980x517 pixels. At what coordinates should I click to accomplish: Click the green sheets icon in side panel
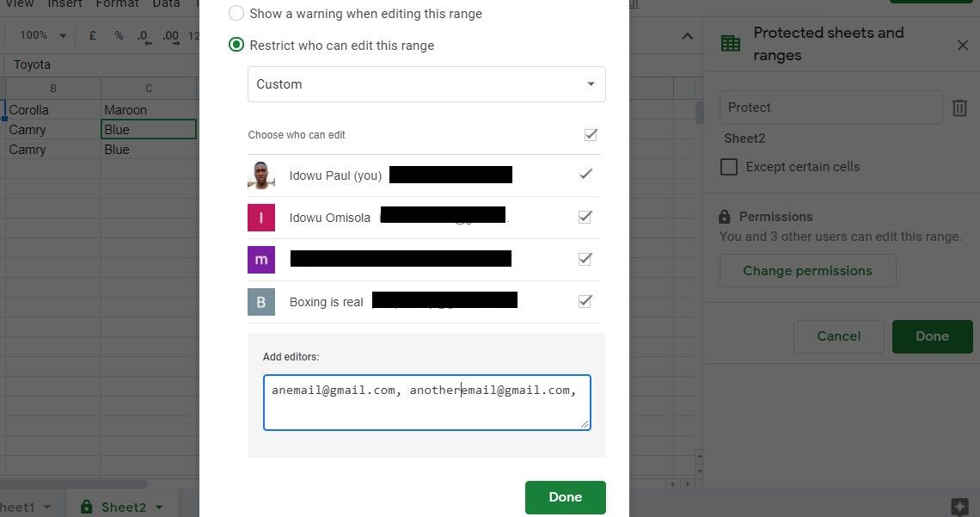(x=731, y=44)
